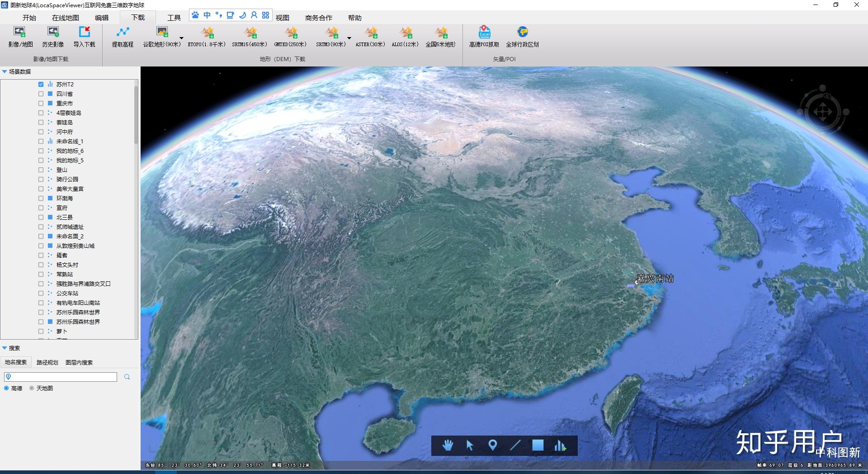Click the four-squares grid icon in quick toolbar

pos(266,15)
